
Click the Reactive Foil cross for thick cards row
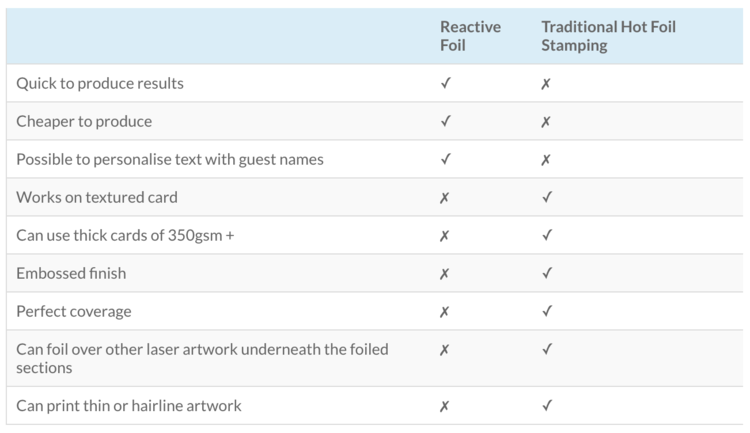point(445,236)
